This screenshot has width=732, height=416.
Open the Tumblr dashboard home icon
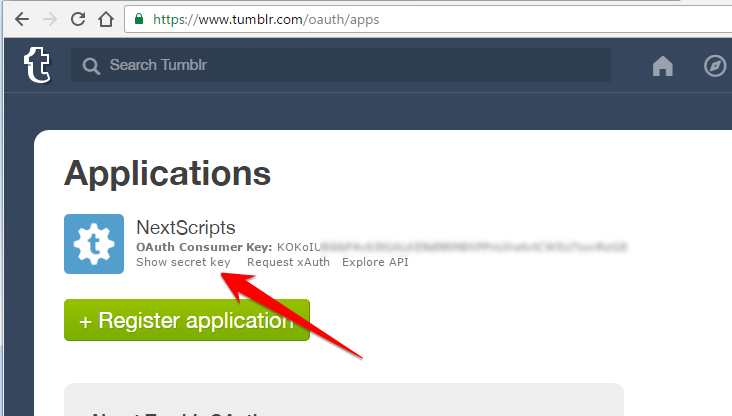click(662, 66)
